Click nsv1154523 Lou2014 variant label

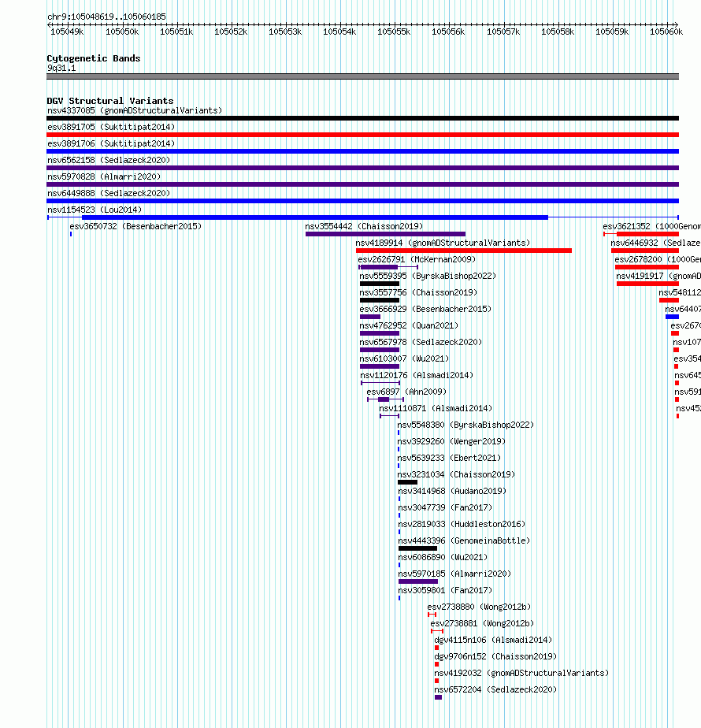95,210
